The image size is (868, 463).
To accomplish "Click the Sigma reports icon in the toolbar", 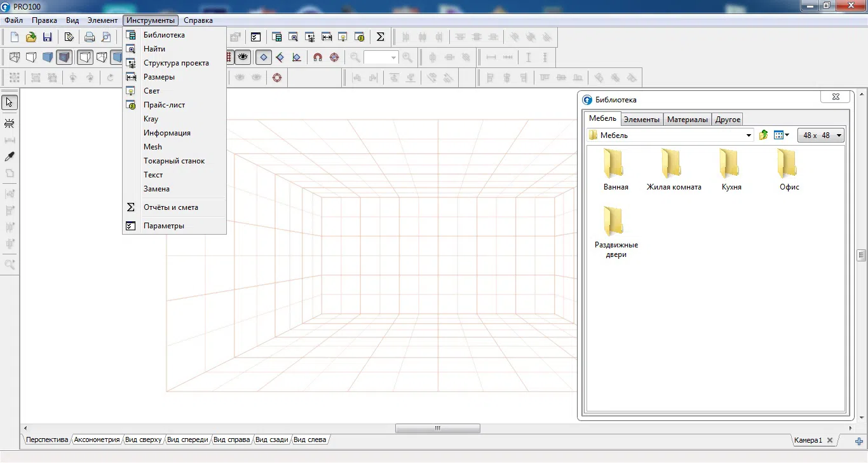I will click(380, 37).
